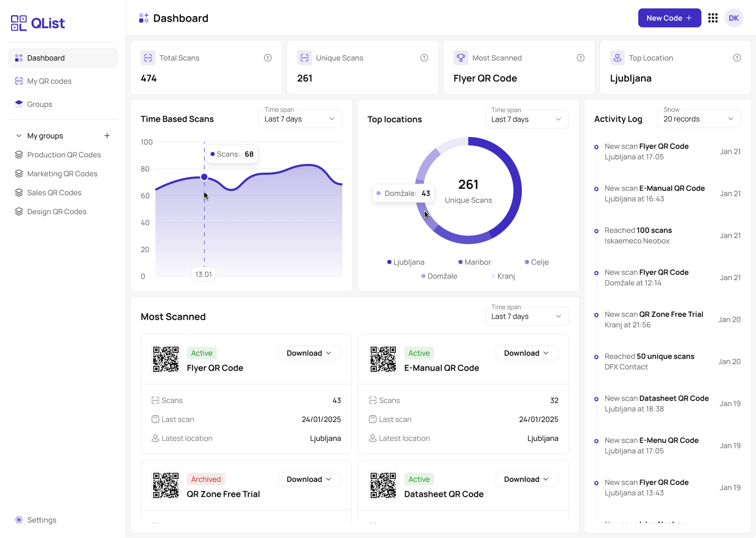This screenshot has width=756, height=538.
Task: Open Activity Log records count dropdown
Action: point(699,119)
